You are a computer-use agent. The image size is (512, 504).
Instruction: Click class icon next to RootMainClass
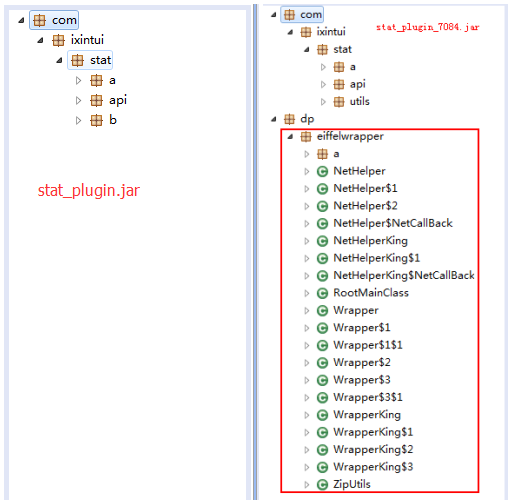coord(322,293)
